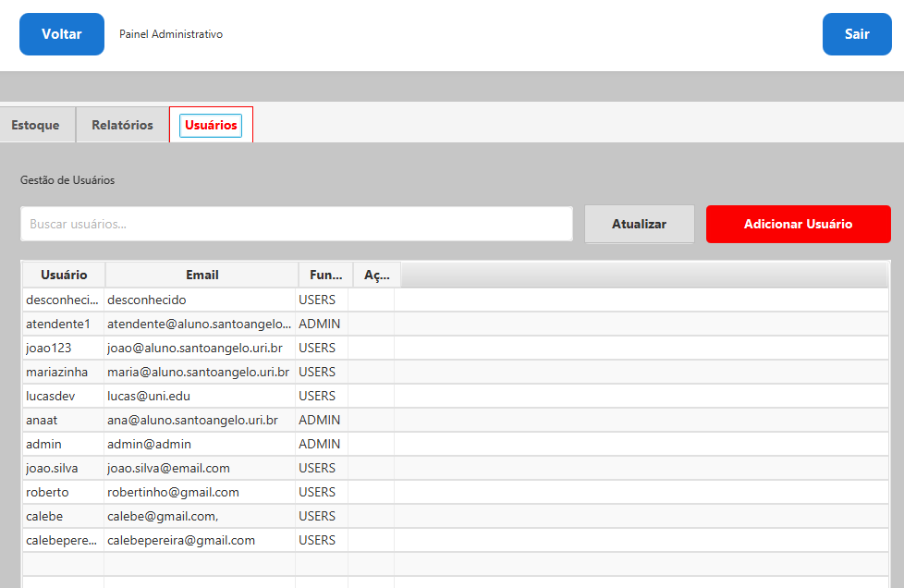The height and width of the screenshot is (588, 904).
Task: Click the admin@admin email cell
Action: (x=150, y=444)
